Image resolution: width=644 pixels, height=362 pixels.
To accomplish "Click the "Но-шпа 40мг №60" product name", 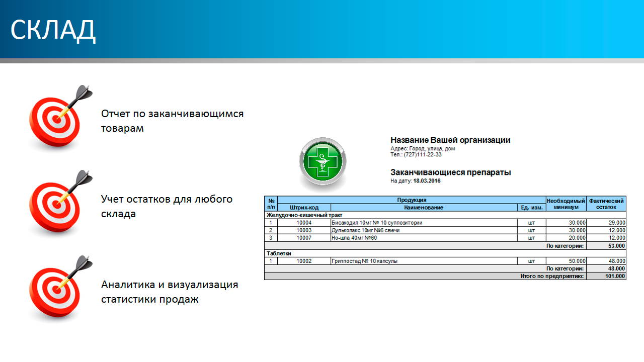I will click(354, 238).
